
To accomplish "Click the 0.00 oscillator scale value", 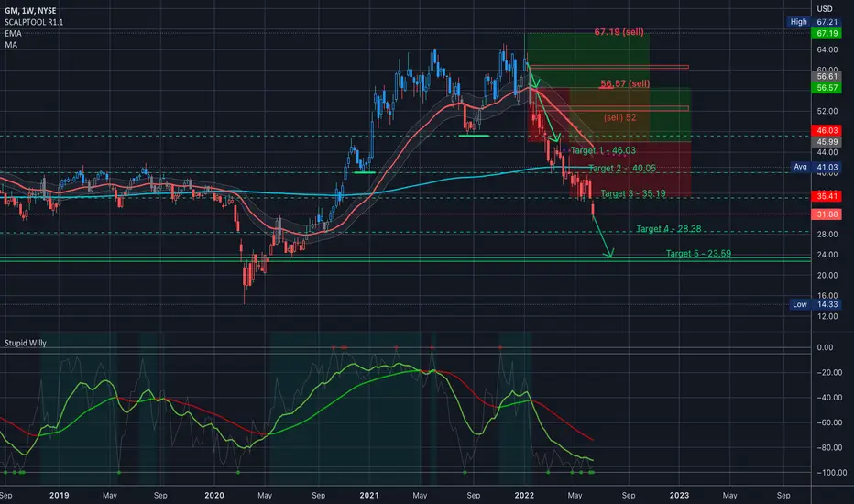I will point(825,347).
